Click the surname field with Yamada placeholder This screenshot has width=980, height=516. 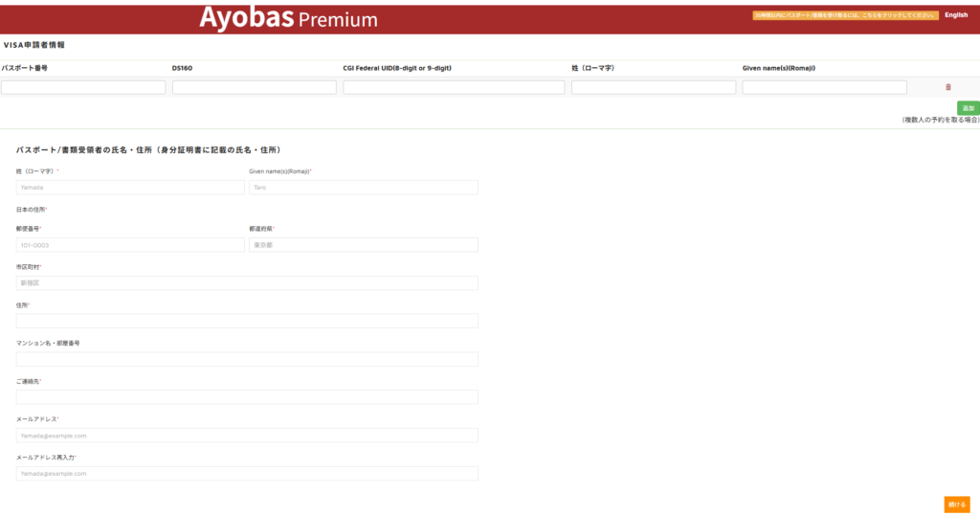[130, 188]
